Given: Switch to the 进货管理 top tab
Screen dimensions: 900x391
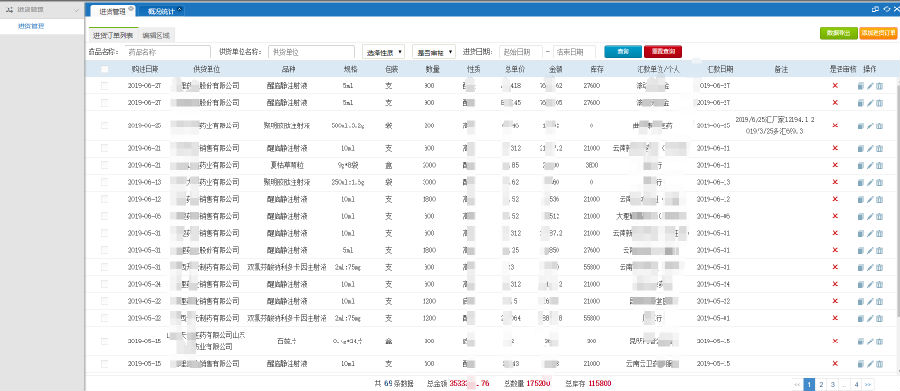Looking at the screenshot, I should [x=112, y=11].
